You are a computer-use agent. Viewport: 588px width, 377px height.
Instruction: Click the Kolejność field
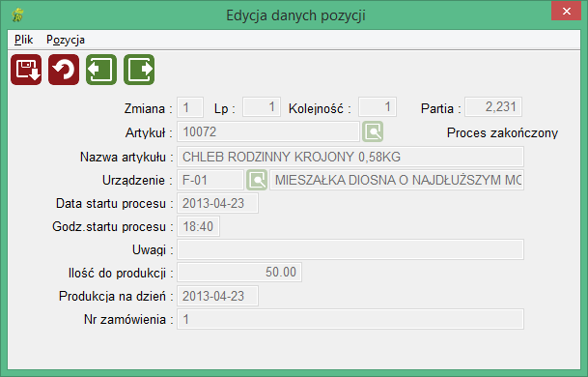pyautogui.click(x=378, y=107)
